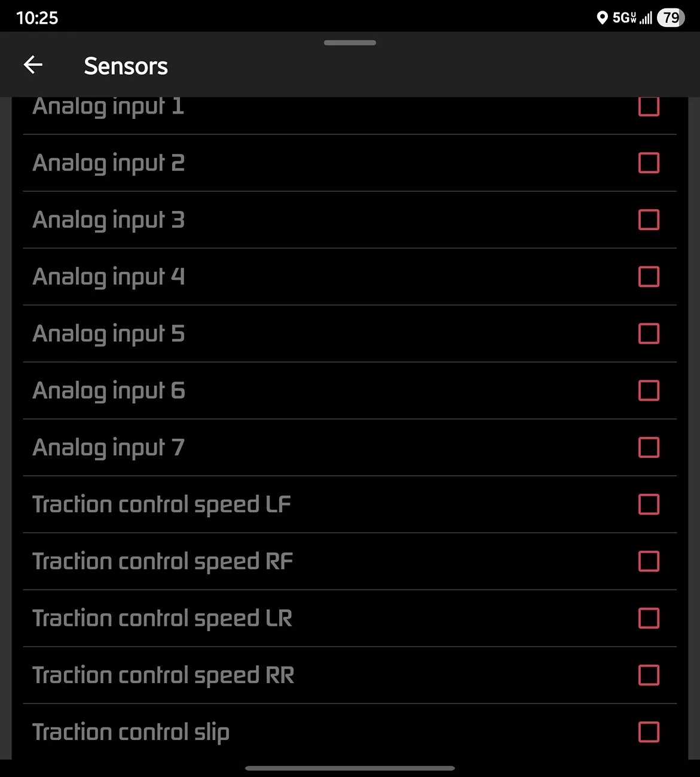Tap the bottom navigation gesture bar
This screenshot has width=700, height=777.
click(350, 768)
